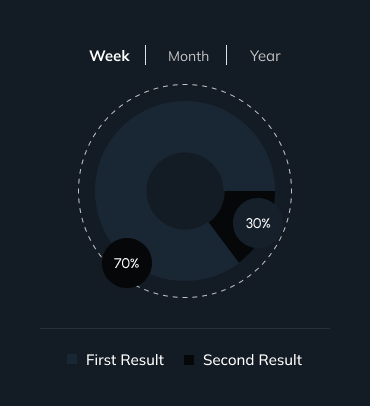
Task: Open the Year tab
Action: click(x=265, y=56)
